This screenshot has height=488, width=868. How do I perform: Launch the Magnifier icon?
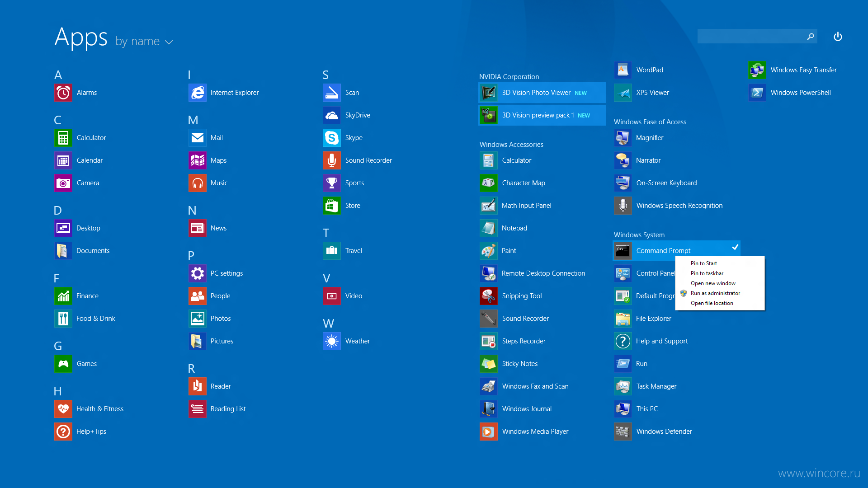pyautogui.click(x=623, y=138)
